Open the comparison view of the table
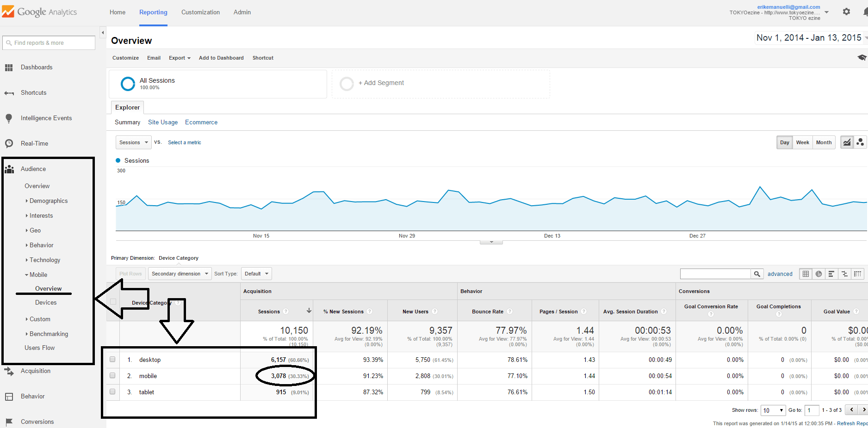Image resolution: width=868 pixels, height=428 pixels. (x=844, y=274)
